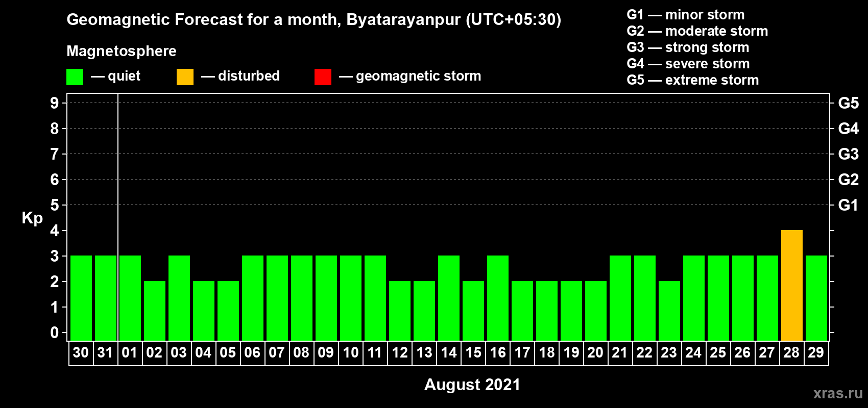The image size is (868, 408).
Task: Click 'G3 — strong storm' legend line
Action: tap(688, 47)
